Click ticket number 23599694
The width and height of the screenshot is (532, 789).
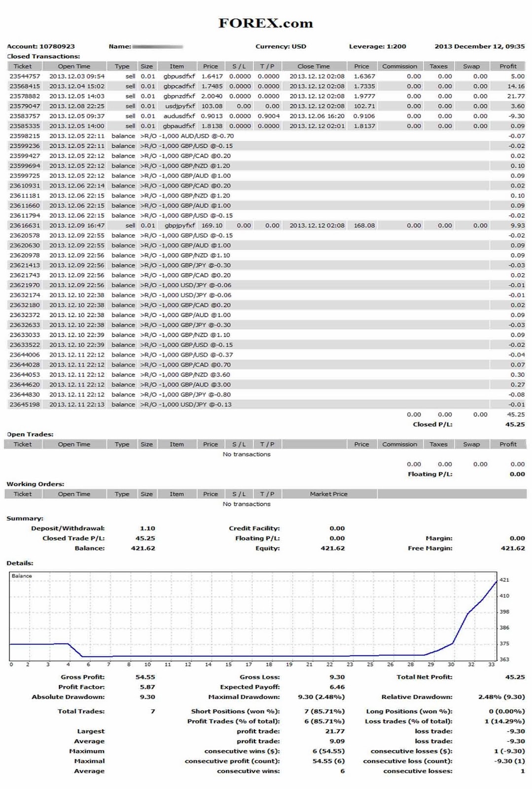pos(25,166)
